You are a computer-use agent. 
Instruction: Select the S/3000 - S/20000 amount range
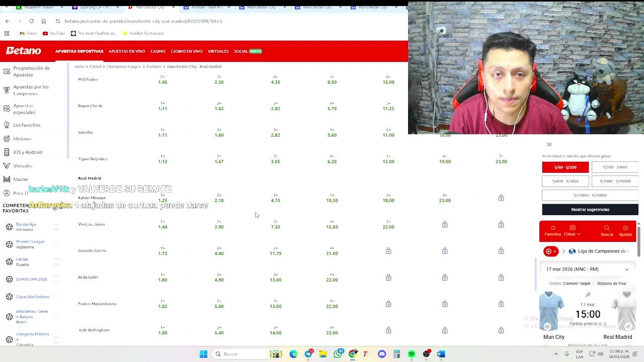pyautogui.click(x=615, y=181)
